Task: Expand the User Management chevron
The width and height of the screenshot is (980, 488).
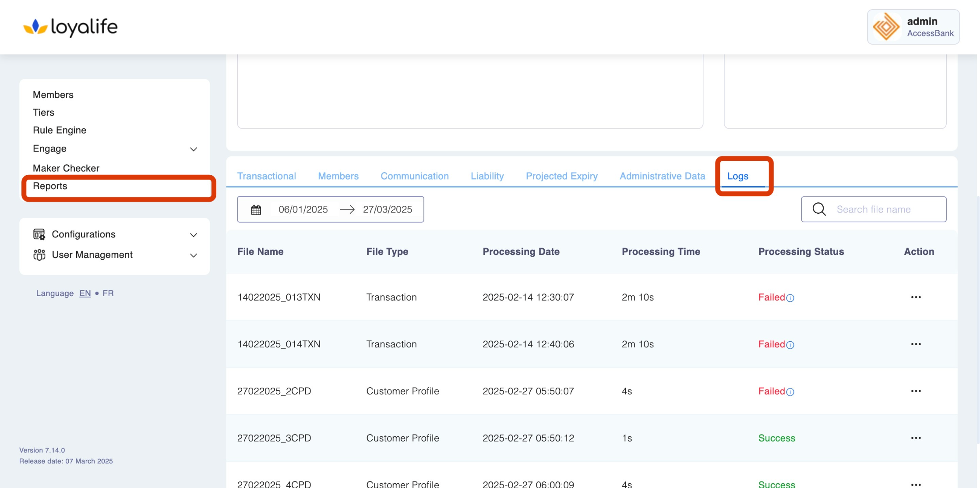Action: [194, 255]
